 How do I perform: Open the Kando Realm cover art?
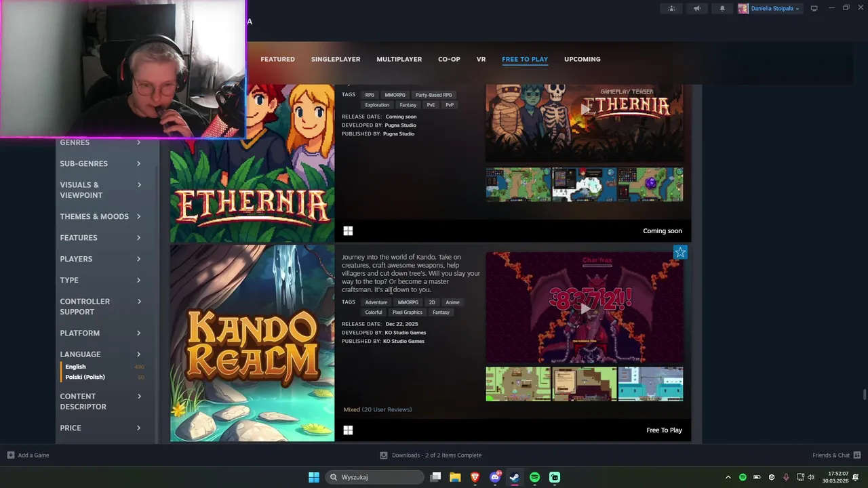(x=252, y=344)
